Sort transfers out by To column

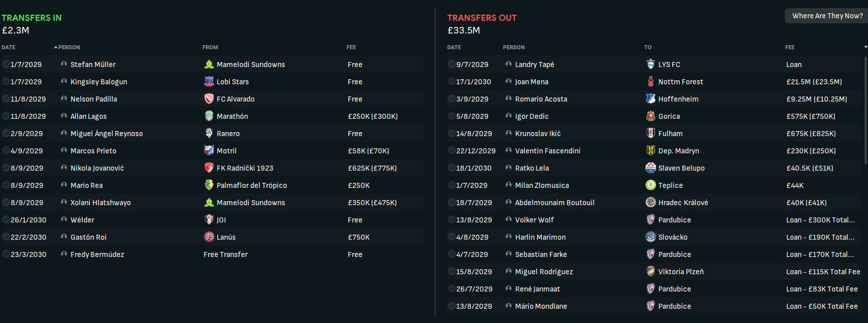coord(648,47)
